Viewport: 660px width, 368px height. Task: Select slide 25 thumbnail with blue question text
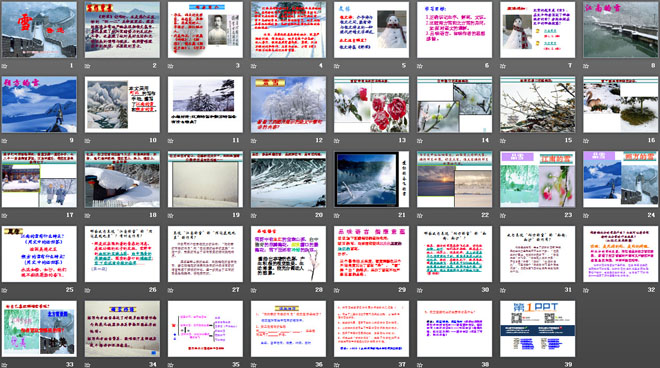pos(39,254)
